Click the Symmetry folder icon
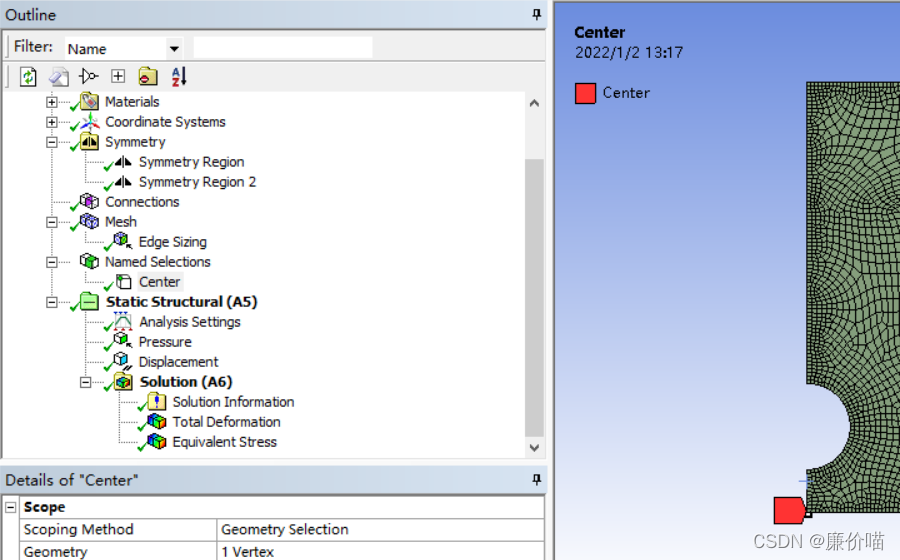 click(90, 142)
